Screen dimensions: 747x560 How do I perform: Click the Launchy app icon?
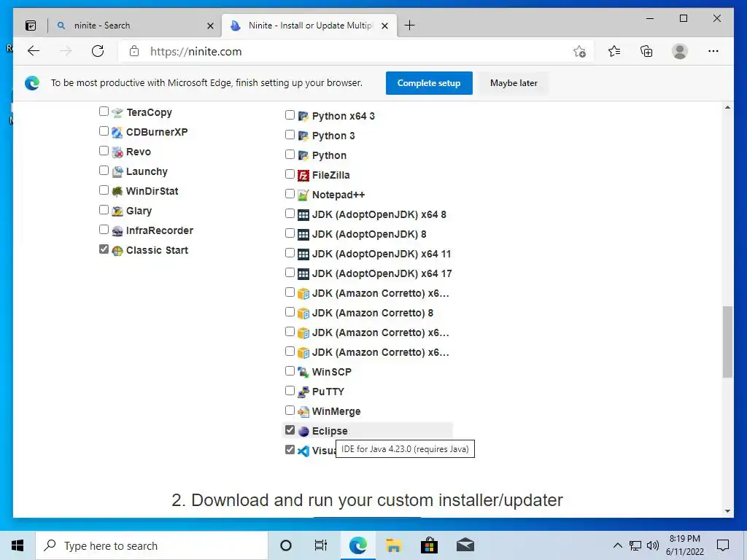pos(117,171)
